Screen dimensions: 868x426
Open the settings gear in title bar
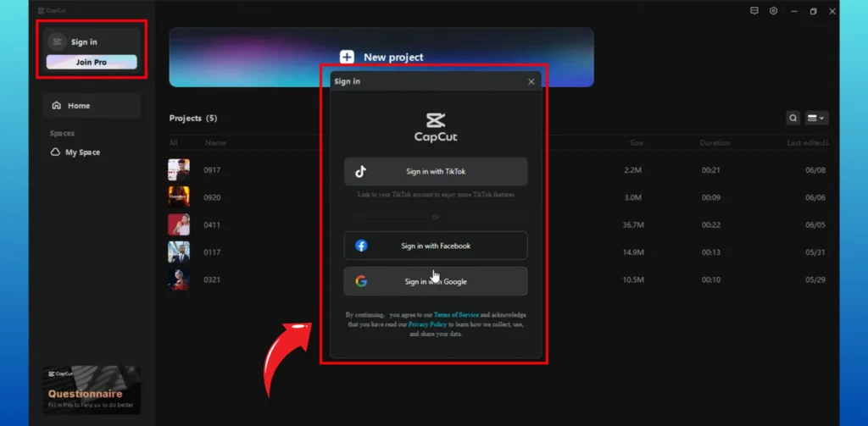point(773,11)
